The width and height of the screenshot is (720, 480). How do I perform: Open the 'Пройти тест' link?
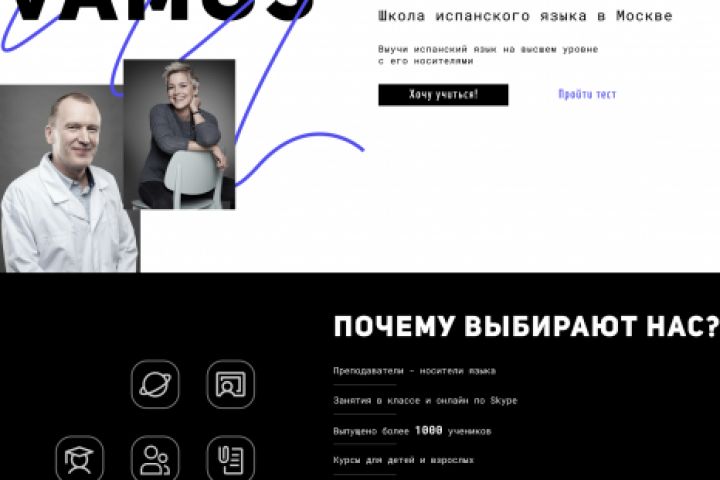point(587,94)
